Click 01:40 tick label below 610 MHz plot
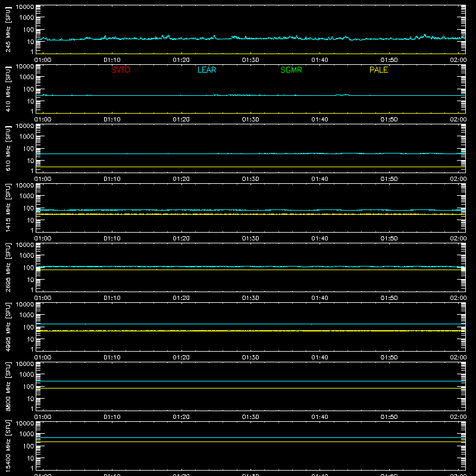Viewport: 476px width, 476px height. point(320,179)
